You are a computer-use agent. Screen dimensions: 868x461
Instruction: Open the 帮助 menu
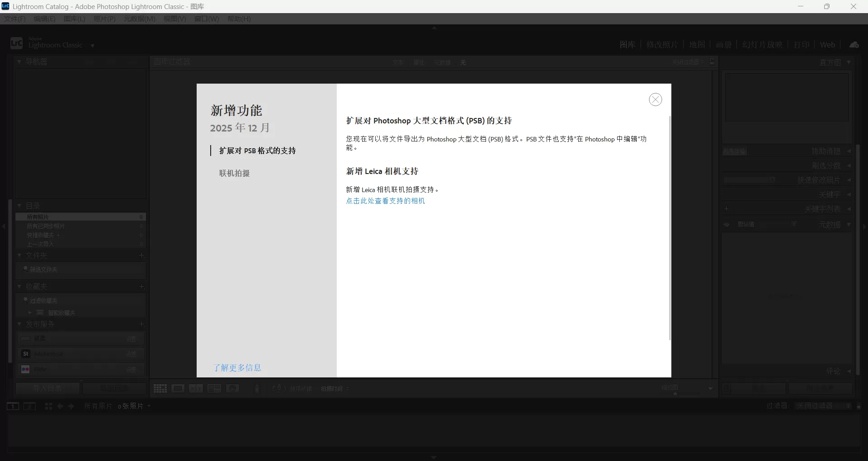(239, 19)
